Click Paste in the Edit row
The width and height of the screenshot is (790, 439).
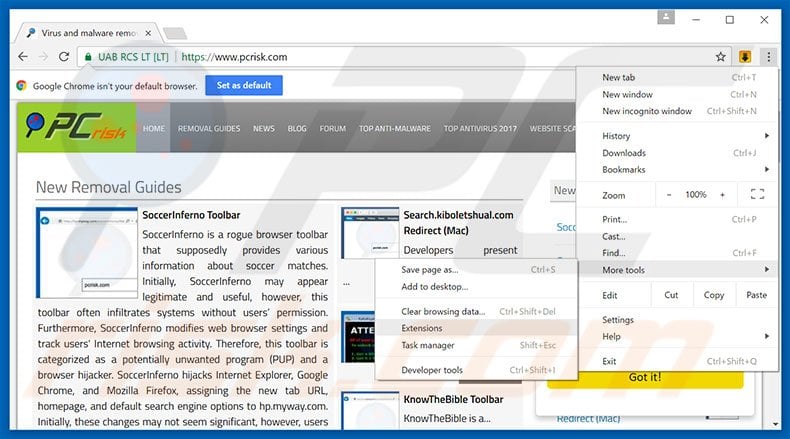tap(756, 295)
